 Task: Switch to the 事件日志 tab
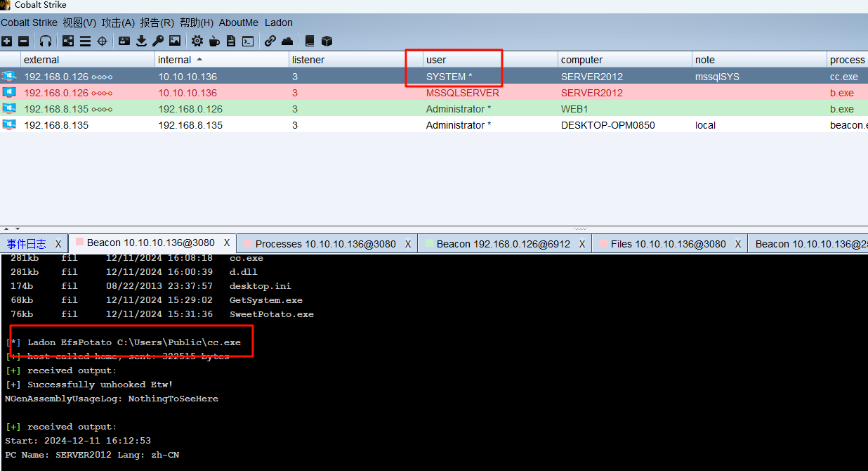click(27, 244)
